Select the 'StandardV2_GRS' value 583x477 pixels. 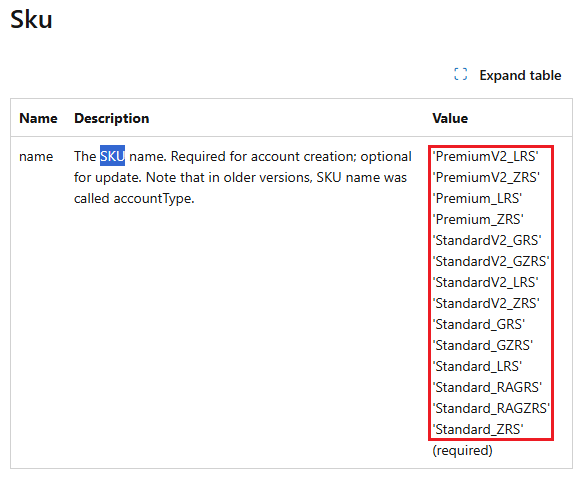click(x=487, y=241)
